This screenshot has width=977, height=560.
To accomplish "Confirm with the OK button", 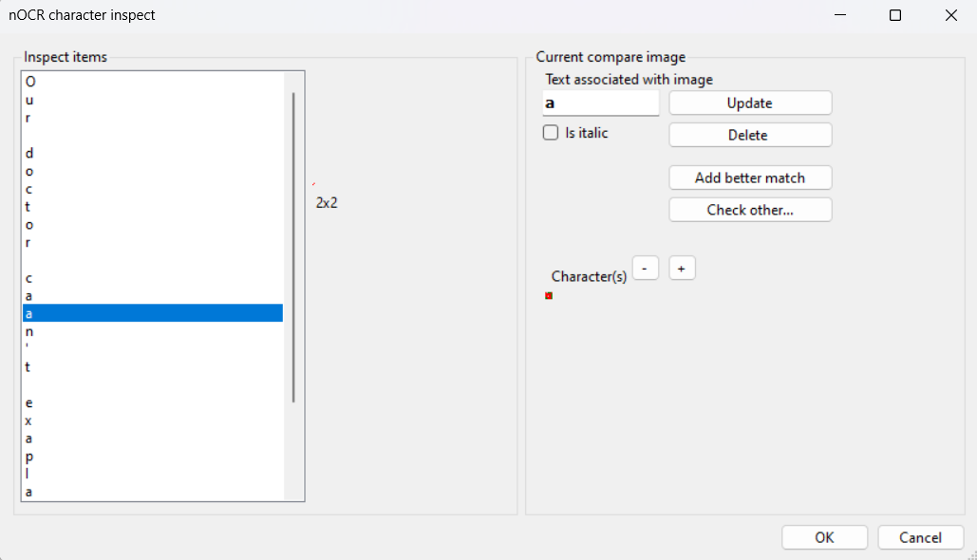I will point(824,537).
